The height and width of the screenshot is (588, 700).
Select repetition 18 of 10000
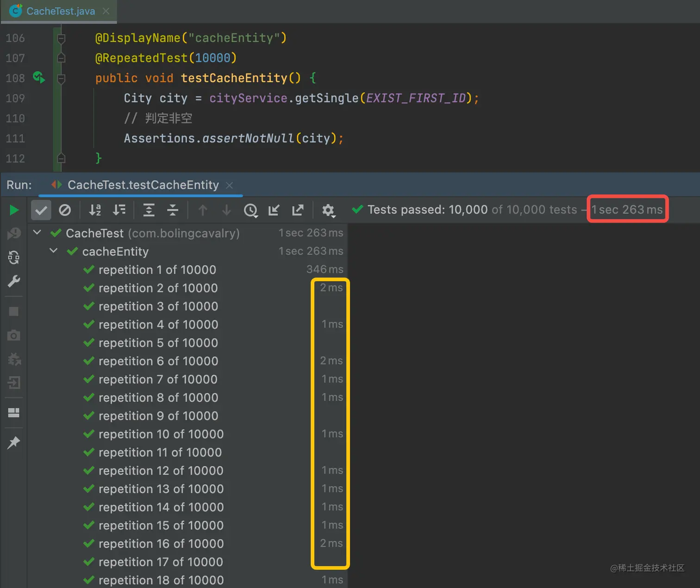(187, 580)
